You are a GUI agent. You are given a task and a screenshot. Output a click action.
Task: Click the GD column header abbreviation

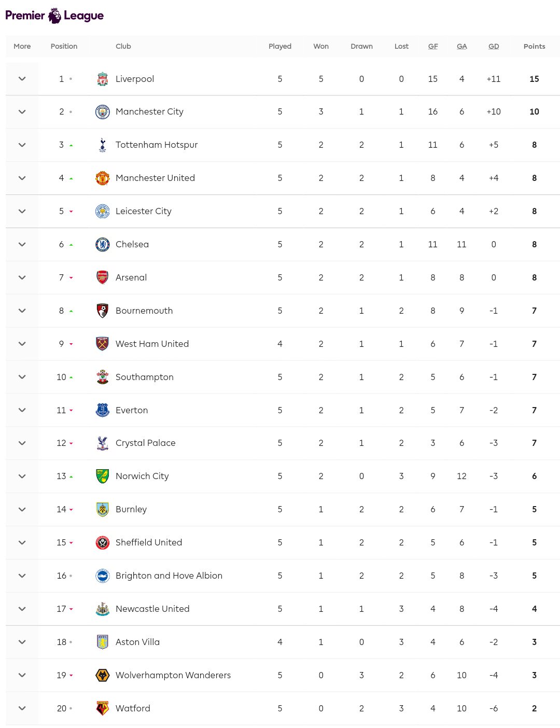coord(494,46)
